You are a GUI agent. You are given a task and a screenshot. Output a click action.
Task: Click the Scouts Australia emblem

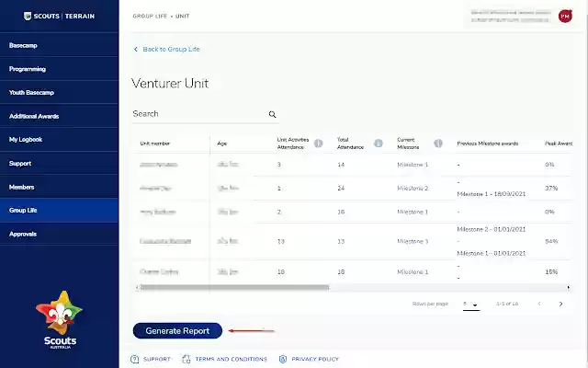(60, 319)
